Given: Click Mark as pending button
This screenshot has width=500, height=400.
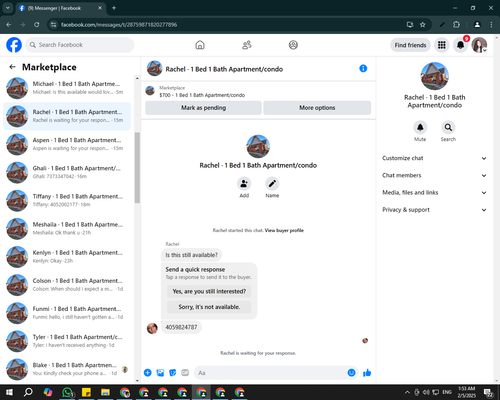Looking at the screenshot, I should tap(203, 108).
